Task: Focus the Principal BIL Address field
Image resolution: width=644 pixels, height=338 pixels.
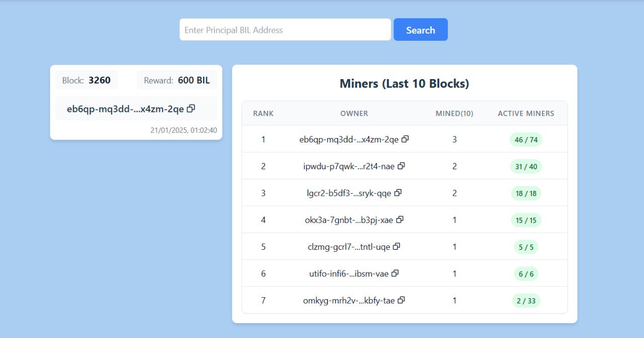Action: pos(285,30)
